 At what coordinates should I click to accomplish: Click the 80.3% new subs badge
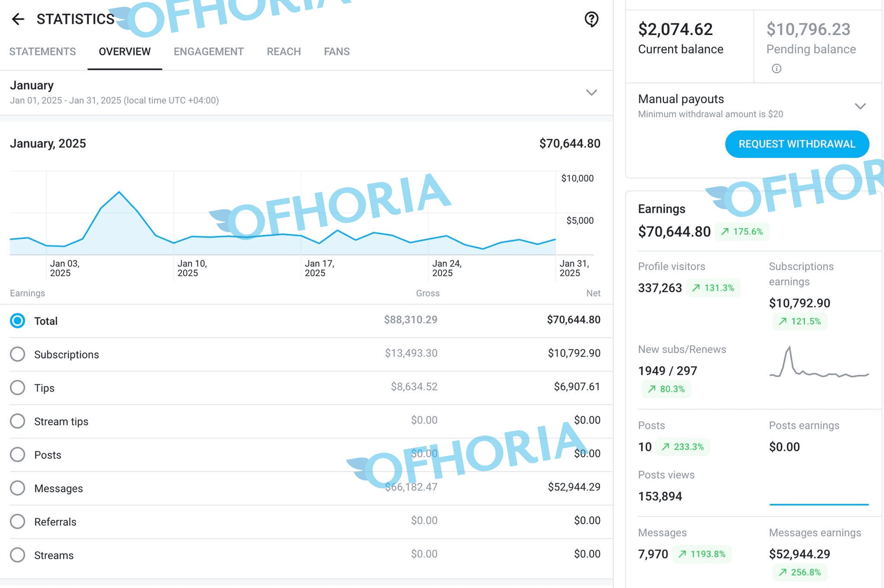[x=666, y=389]
